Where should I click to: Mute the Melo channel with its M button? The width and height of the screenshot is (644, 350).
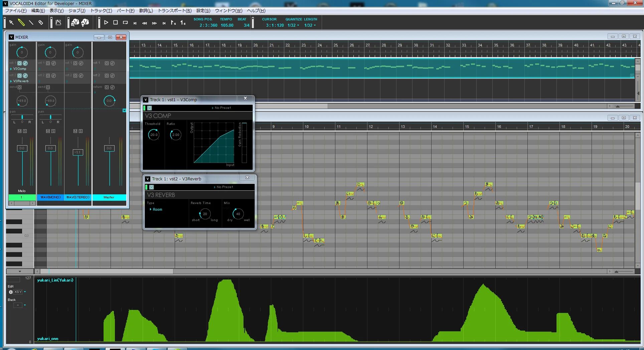click(19, 131)
